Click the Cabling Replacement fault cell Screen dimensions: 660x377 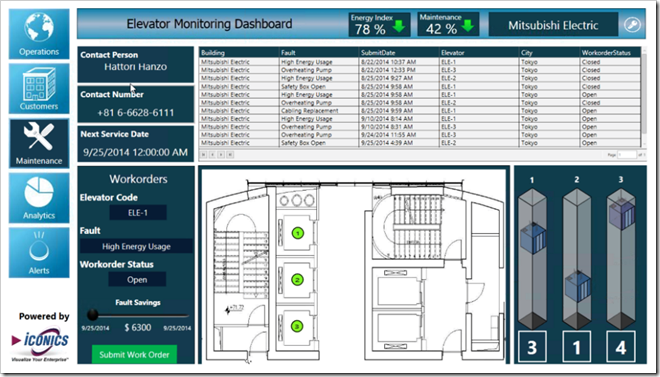pos(319,111)
